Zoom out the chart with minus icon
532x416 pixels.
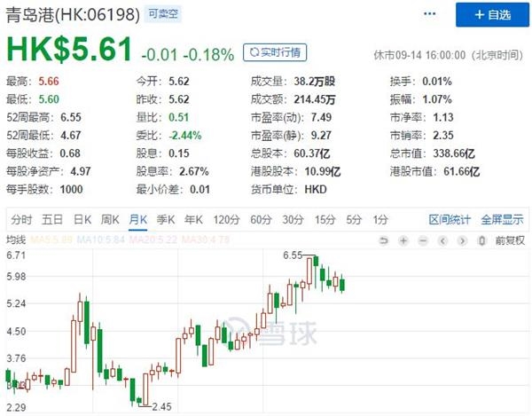pyautogui.click(x=422, y=239)
